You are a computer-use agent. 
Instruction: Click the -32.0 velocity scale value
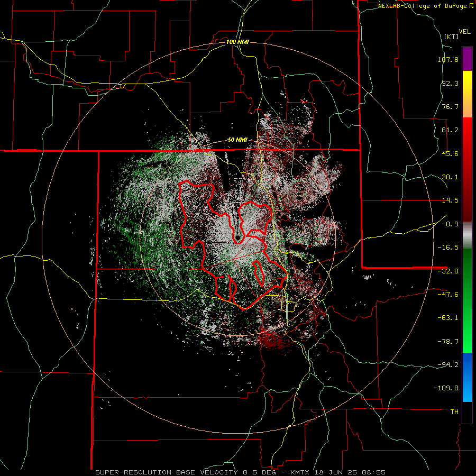[x=448, y=271]
